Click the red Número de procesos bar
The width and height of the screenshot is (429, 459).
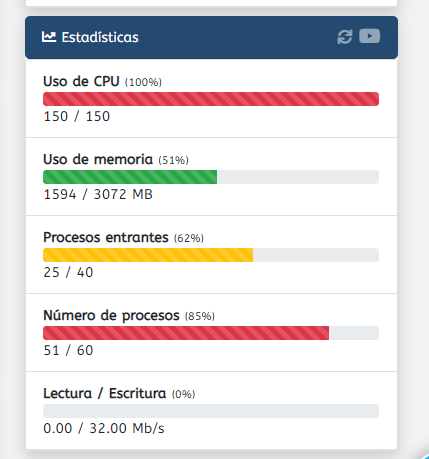coord(186,333)
